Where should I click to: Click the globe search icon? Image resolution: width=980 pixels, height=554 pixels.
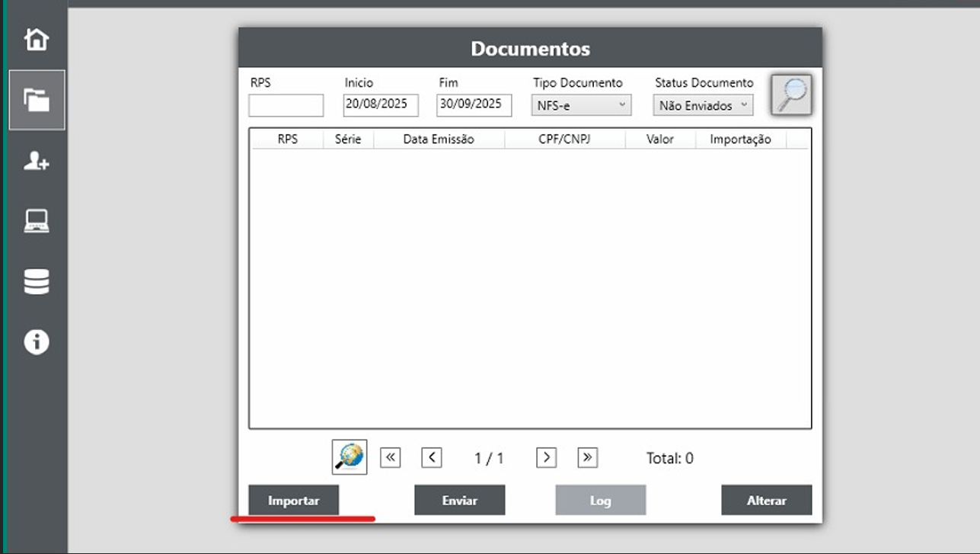coord(350,457)
